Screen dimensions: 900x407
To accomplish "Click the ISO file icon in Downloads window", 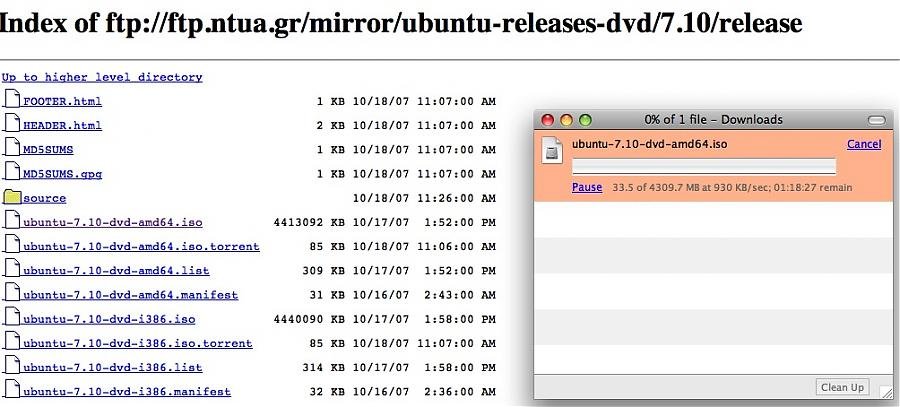I will pos(552,150).
